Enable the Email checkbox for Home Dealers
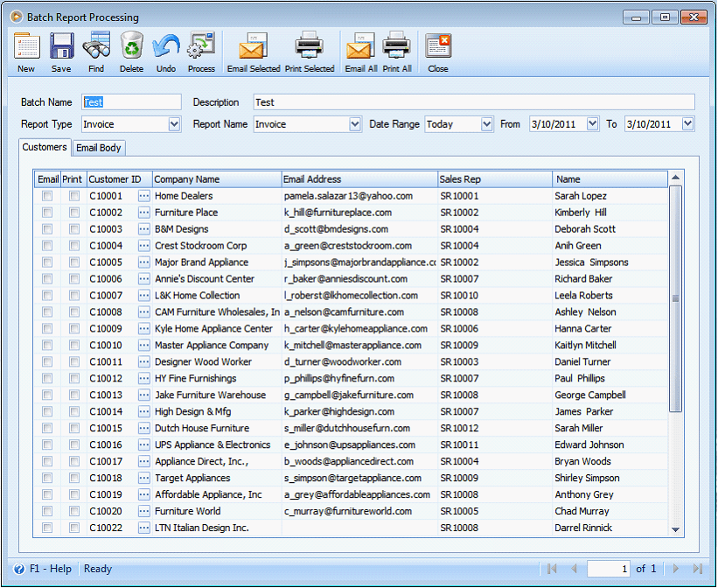The height and width of the screenshot is (588, 718). (47, 196)
